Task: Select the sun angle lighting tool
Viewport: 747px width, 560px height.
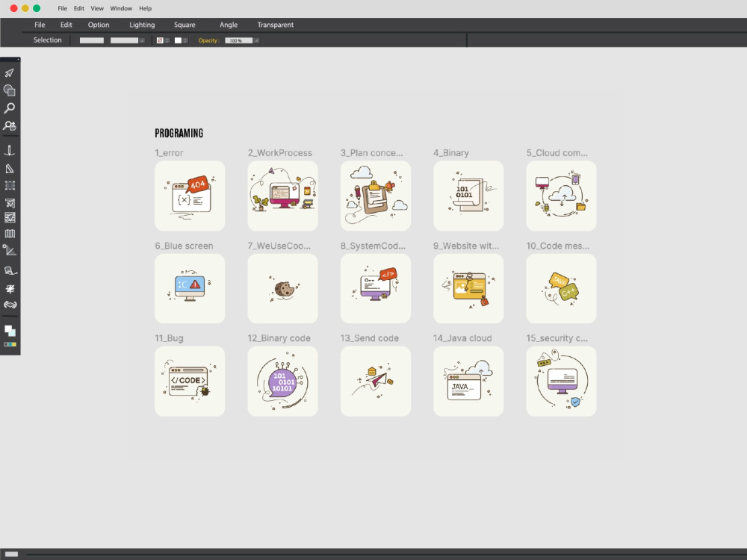Action: point(10,250)
